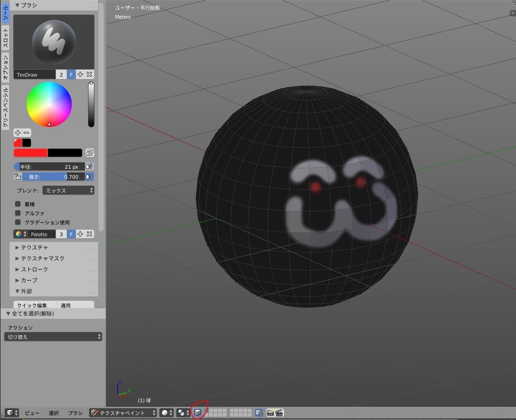Enable the グラデーション使用 checkbox
Screen dimensions: 516x420
pyautogui.click(x=18, y=222)
